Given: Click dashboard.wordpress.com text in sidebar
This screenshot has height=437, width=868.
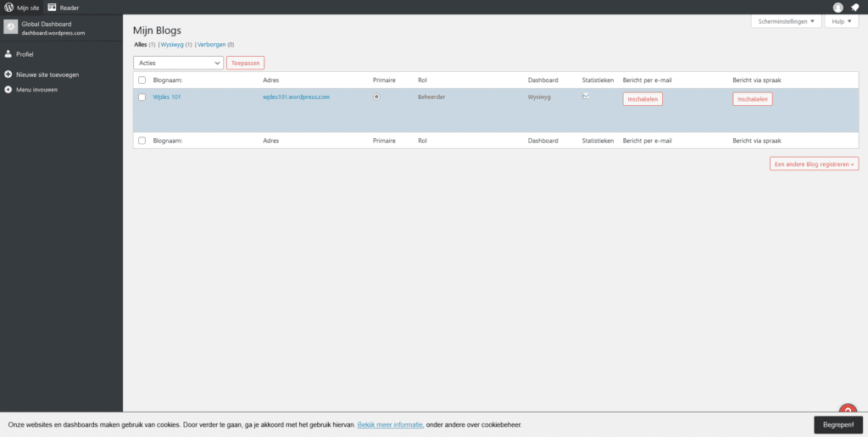Looking at the screenshot, I should click(53, 33).
